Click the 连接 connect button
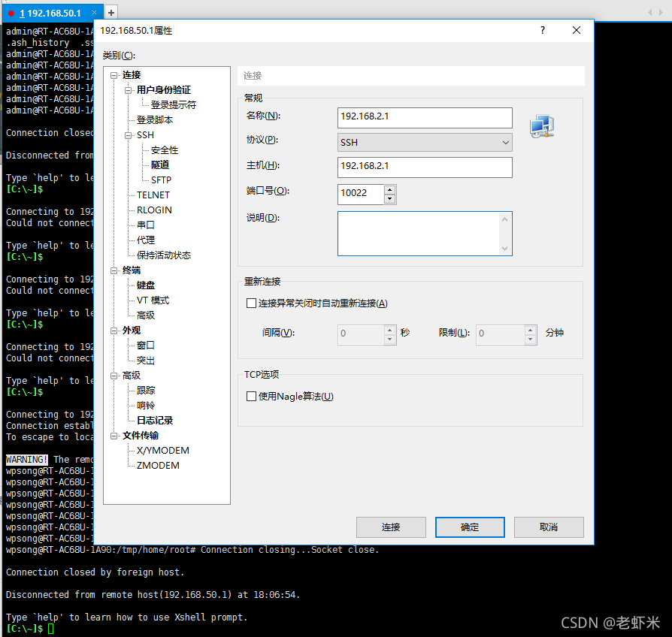This screenshot has height=637, width=672. tap(391, 527)
